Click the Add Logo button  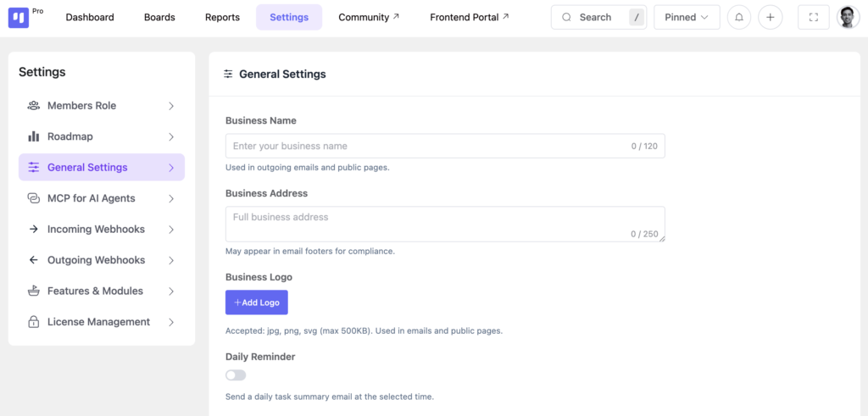(256, 302)
